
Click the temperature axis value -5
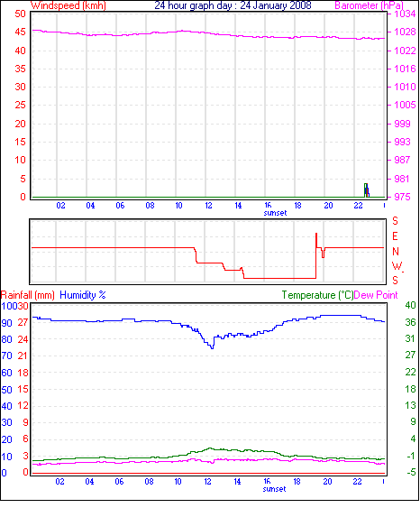pos(411,473)
